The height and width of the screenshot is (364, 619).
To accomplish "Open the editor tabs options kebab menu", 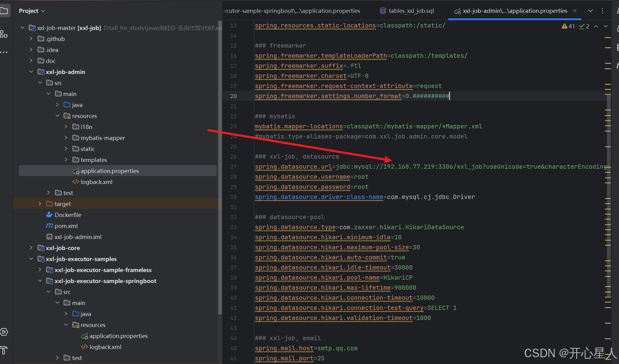I will [x=602, y=11].
